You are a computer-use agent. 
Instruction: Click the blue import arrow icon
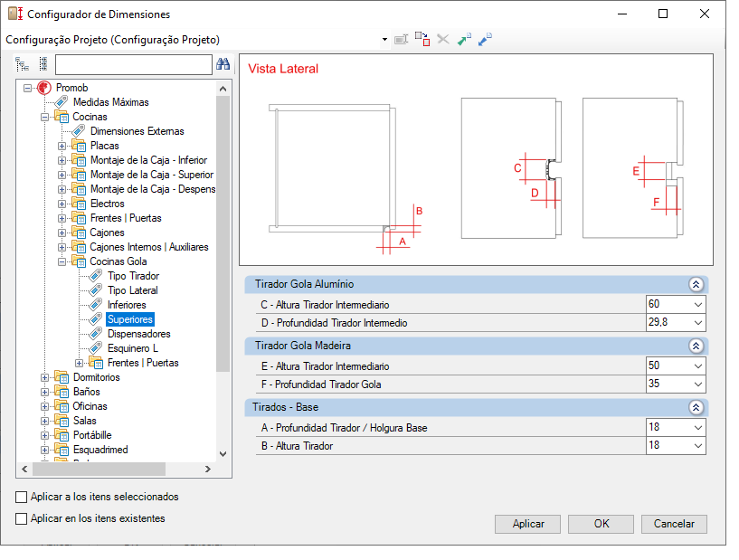[x=485, y=39]
